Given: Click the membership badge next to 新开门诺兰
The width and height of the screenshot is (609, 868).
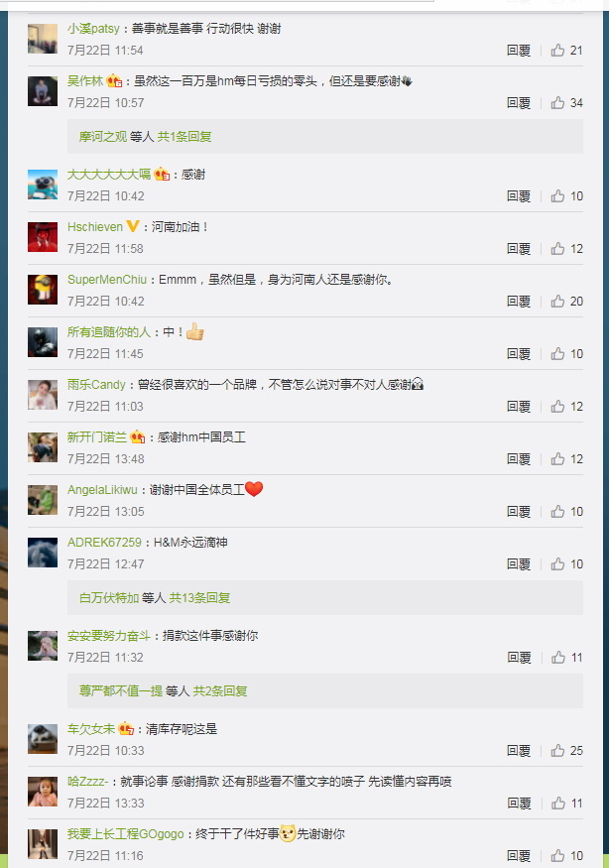Looking at the screenshot, I should 138,437.
